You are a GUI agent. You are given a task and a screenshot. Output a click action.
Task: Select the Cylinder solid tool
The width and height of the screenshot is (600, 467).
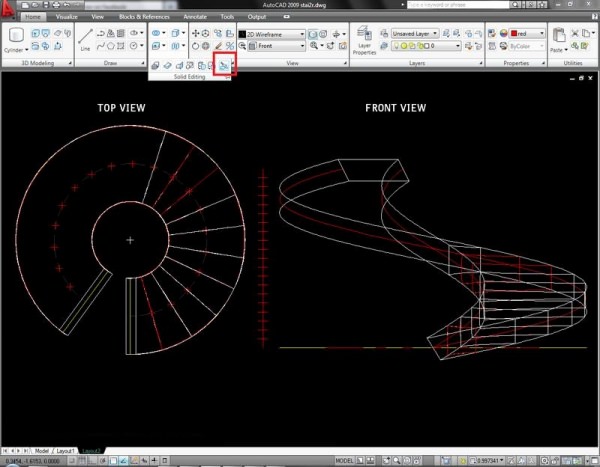16,35
